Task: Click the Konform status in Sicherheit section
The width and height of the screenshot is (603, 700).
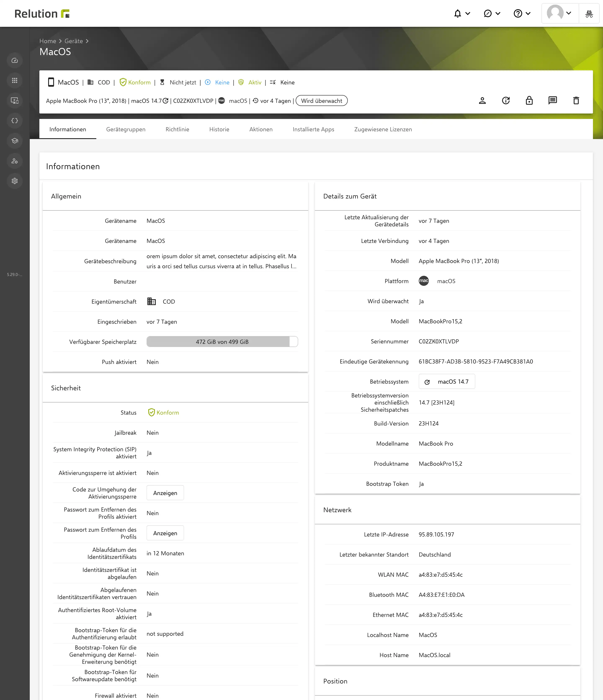Action: (x=164, y=413)
